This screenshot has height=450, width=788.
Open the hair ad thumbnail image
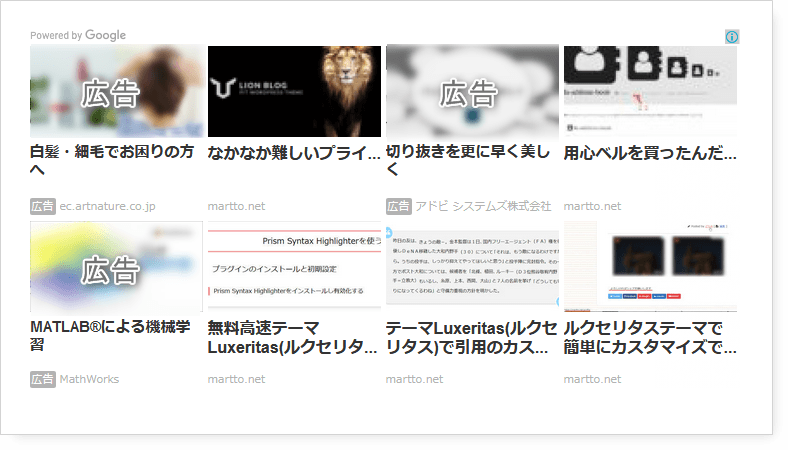point(116,91)
